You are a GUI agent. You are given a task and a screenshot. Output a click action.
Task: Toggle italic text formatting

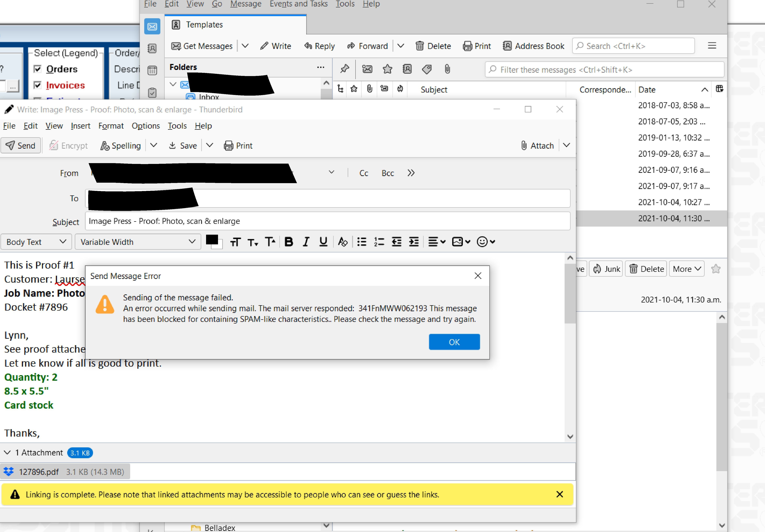pos(306,242)
